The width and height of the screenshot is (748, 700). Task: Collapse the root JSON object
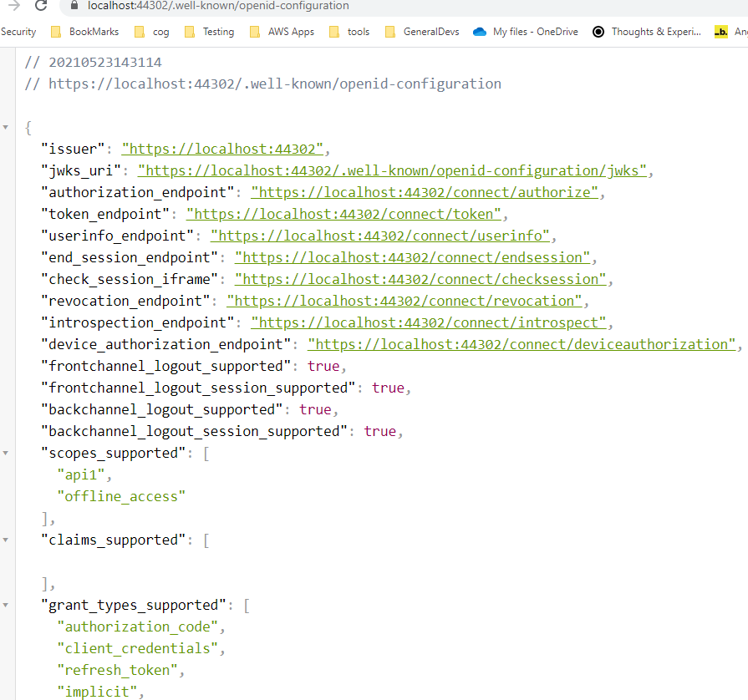pos(7,127)
